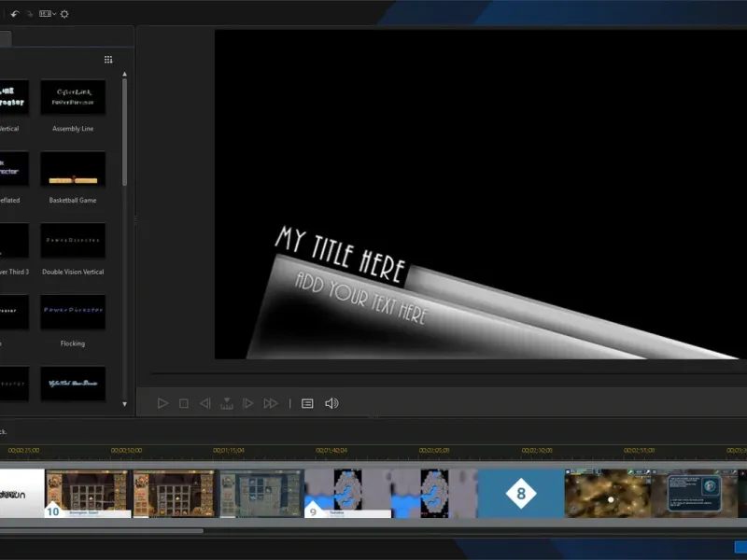Play the preview
The image size is (747, 560).
162,403
